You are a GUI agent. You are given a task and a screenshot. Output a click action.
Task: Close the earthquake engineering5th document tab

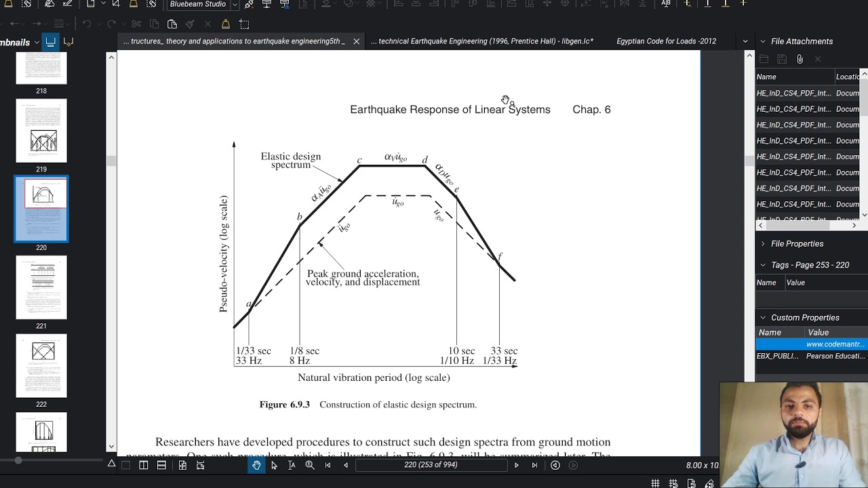pos(356,41)
